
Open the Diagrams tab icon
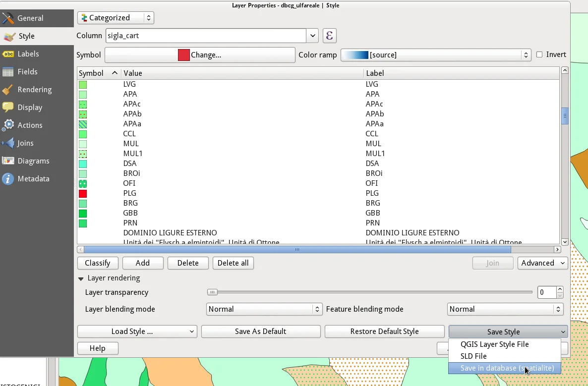8,161
